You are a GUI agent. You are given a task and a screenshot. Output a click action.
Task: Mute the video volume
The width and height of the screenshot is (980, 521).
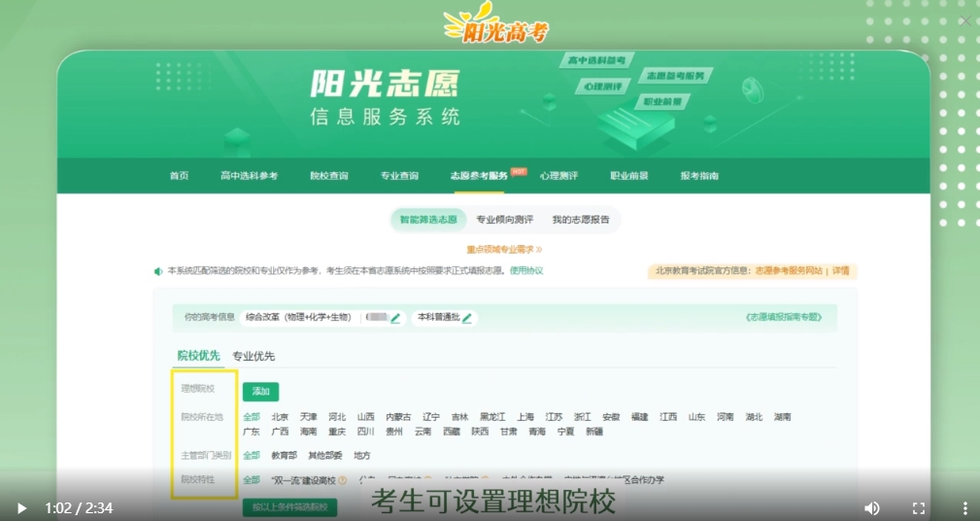coord(872,507)
